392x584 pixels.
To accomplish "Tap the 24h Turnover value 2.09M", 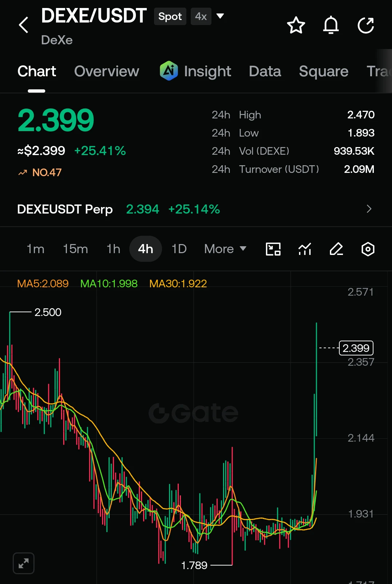I will coord(359,169).
